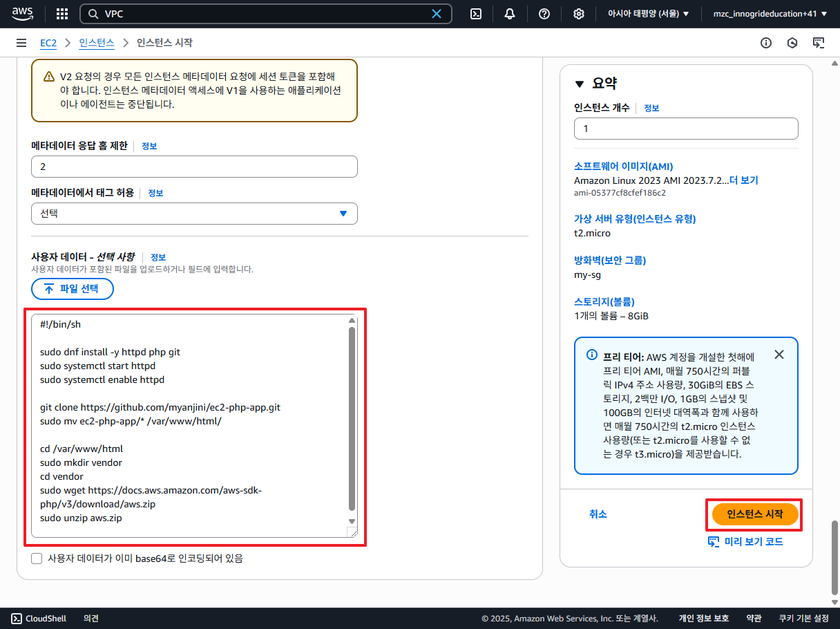Viewport: 840px width, 629px height.
Task: Open the settings gear icon
Action: click(579, 14)
